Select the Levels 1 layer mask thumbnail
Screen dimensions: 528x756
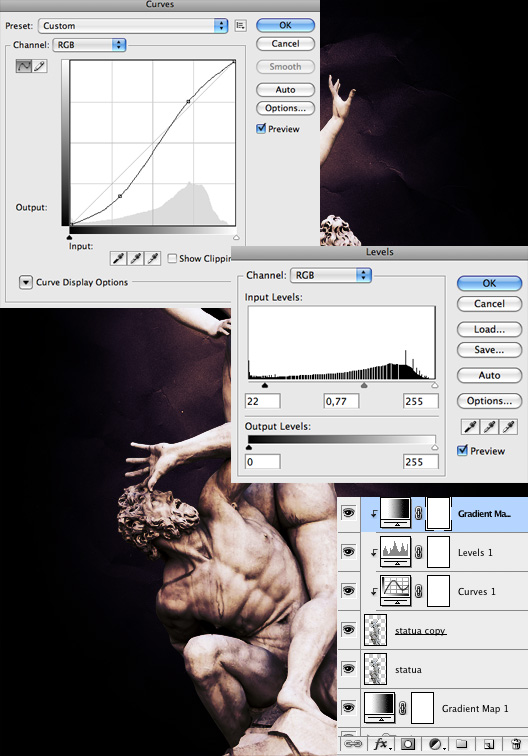click(439, 552)
